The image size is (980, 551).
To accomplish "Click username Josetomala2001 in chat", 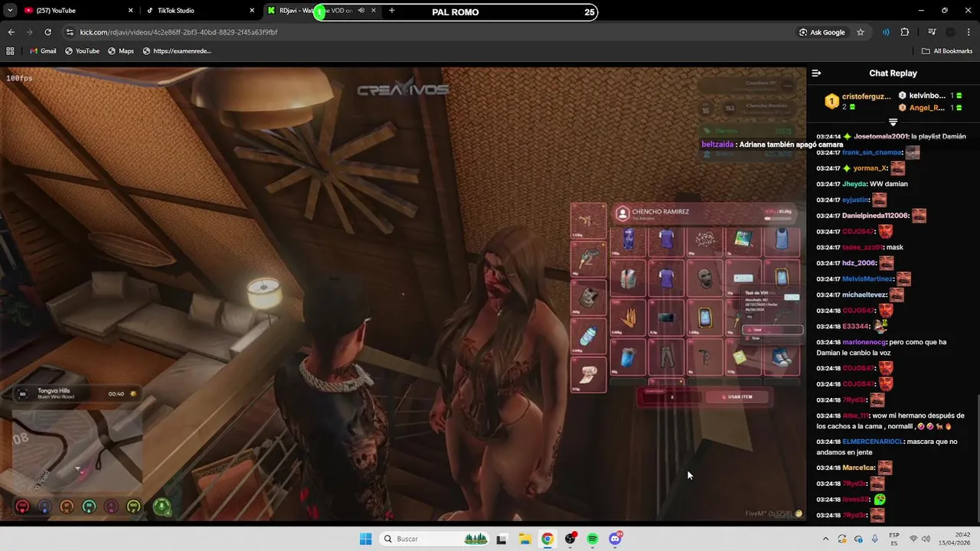I will pos(880,136).
